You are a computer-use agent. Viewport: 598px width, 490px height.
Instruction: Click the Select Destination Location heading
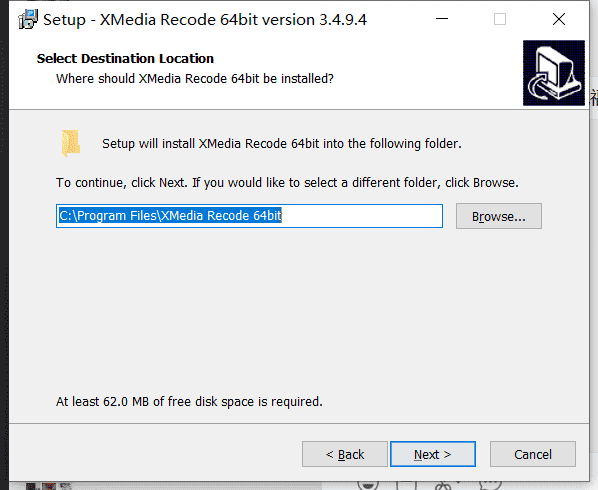tap(125, 59)
